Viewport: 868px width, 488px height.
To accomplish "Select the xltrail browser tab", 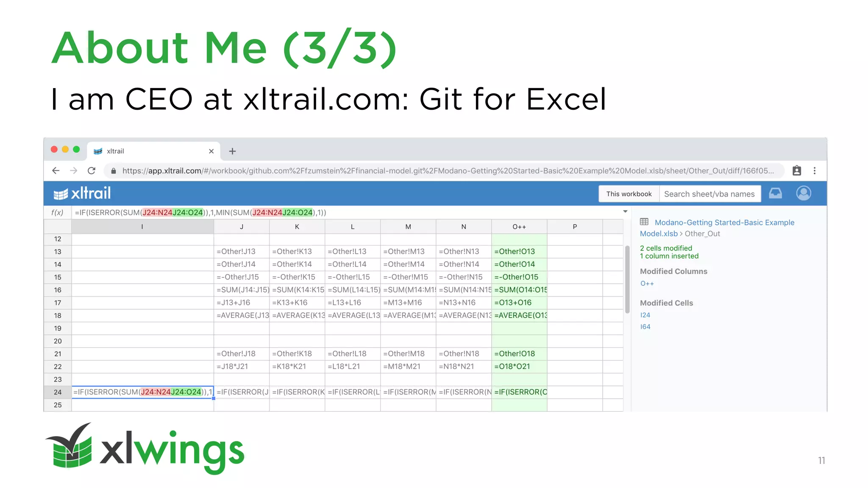I will point(153,151).
